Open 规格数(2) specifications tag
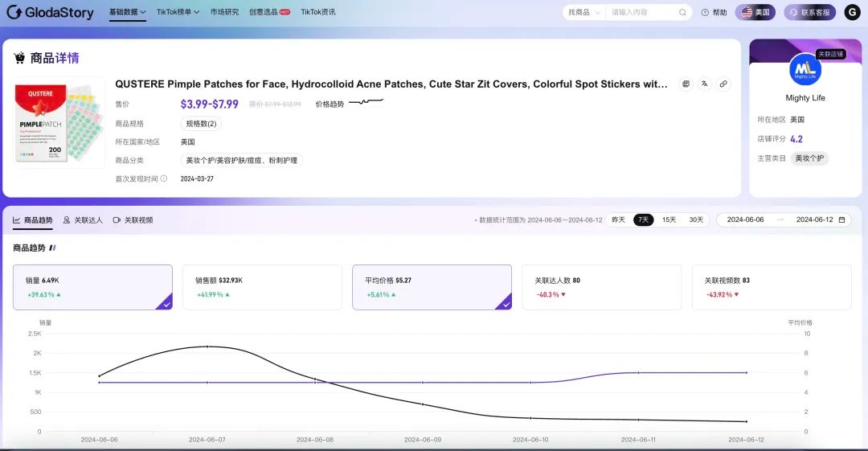 (x=201, y=124)
